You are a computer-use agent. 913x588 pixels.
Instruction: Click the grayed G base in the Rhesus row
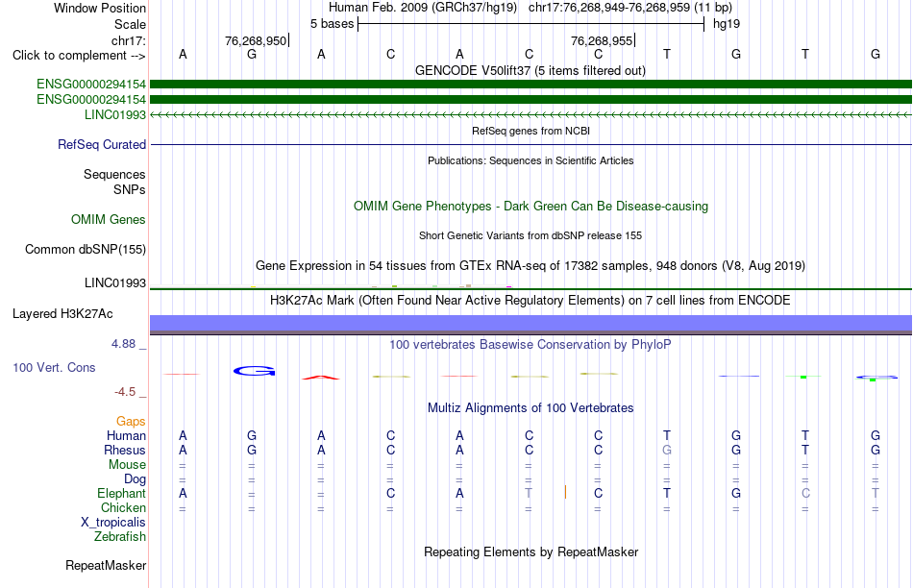pyautogui.click(x=667, y=450)
